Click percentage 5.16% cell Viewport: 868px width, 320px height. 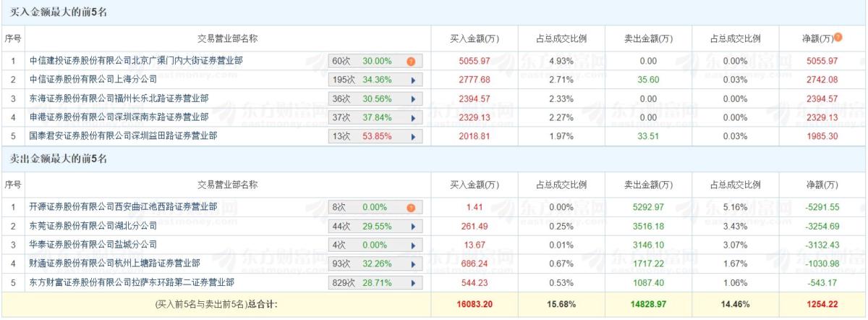click(x=735, y=207)
